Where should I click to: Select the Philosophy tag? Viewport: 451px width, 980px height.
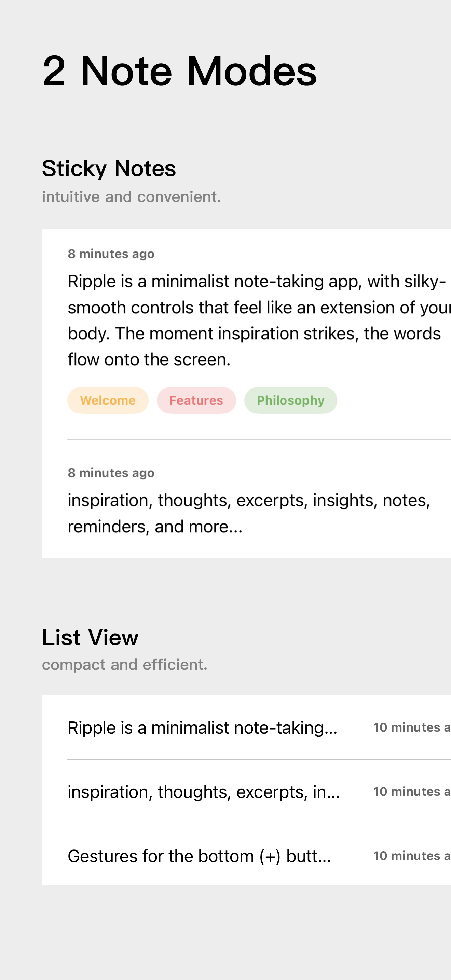290,400
